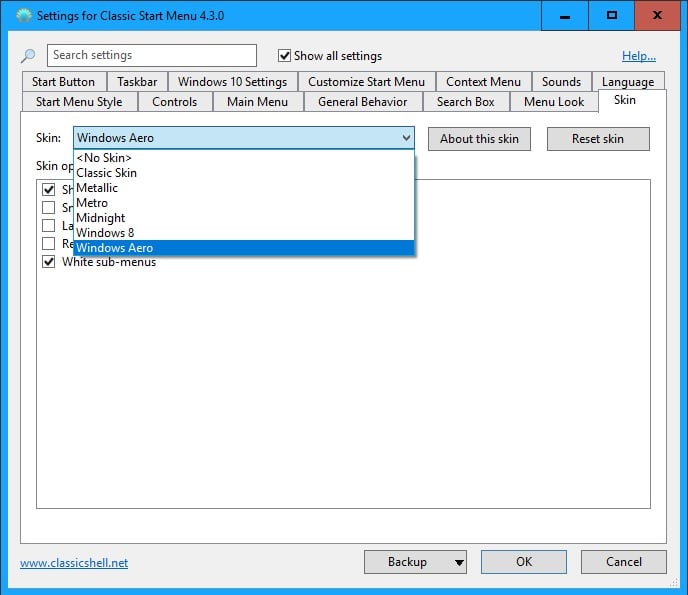Choose Classic Skin from the list
This screenshot has width=688, height=595.
pos(244,173)
